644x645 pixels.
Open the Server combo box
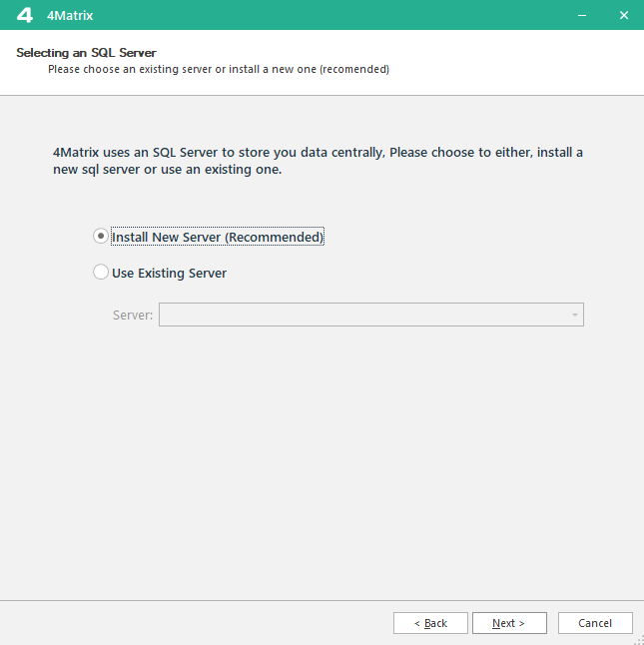(x=364, y=316)
